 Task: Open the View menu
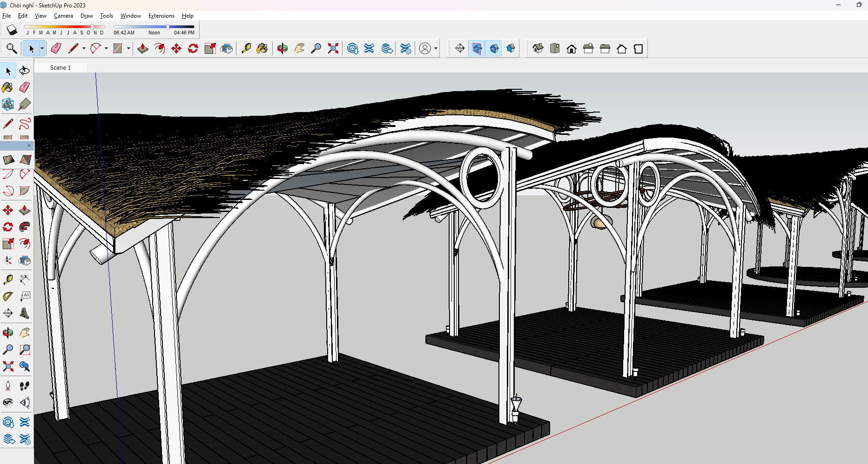40,16
